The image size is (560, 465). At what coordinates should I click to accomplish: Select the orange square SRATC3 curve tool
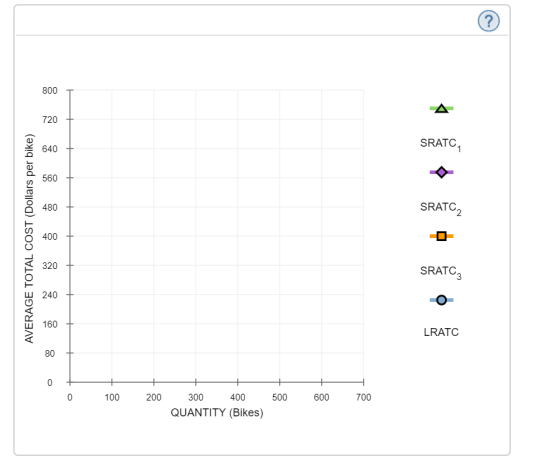click(x=441, y=236)
